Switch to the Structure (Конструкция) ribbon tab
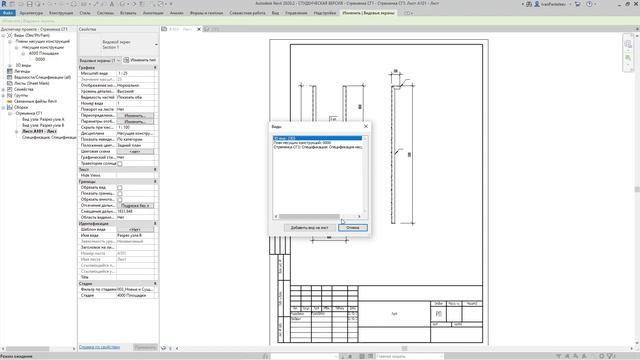 [x=61, y=13]
